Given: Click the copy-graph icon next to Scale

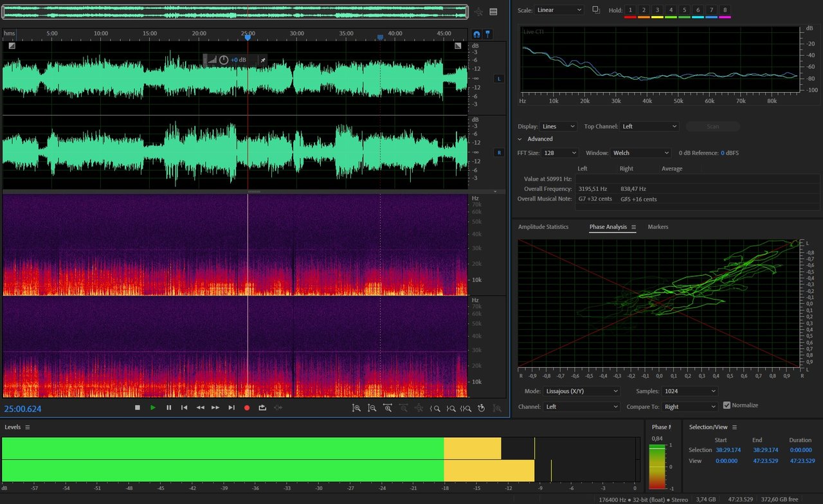Looking at the screenshot, I should 596,10.
